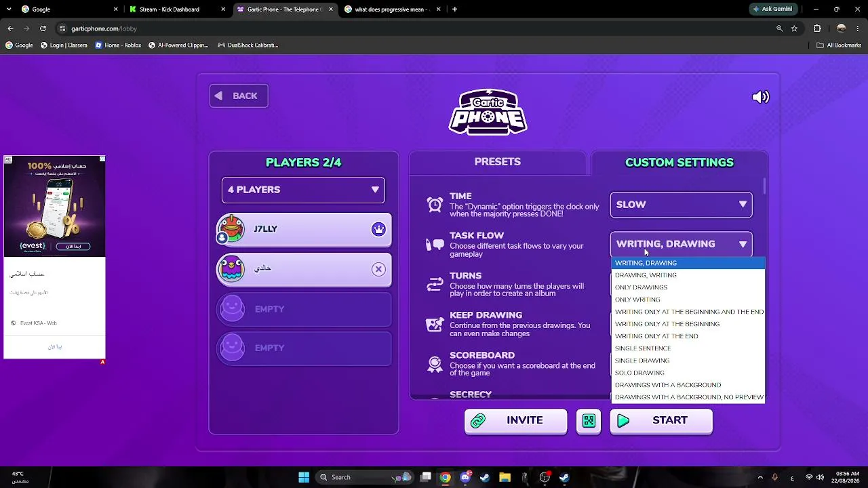Viewport: 868px width, 488px height.
Task: Choose the highlighted WRITING, DRAWING option
Action: [x=688, y=263]
